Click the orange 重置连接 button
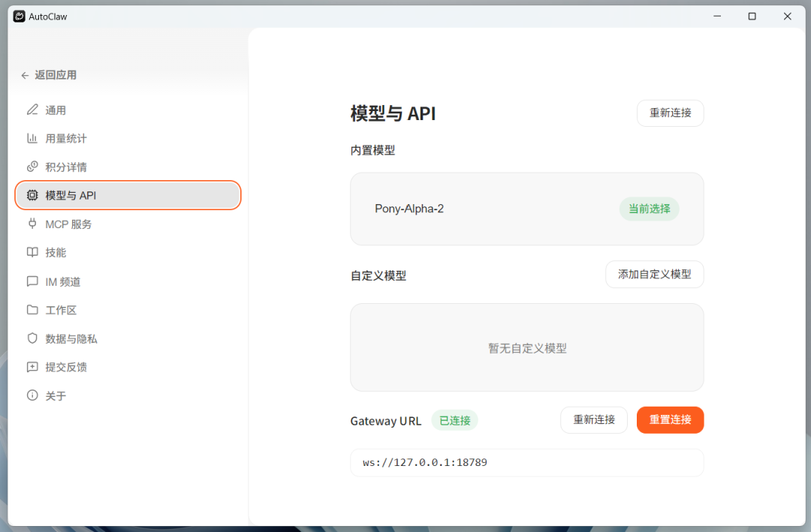The height and width of the screenshot is (532, 811). (670, 419)
